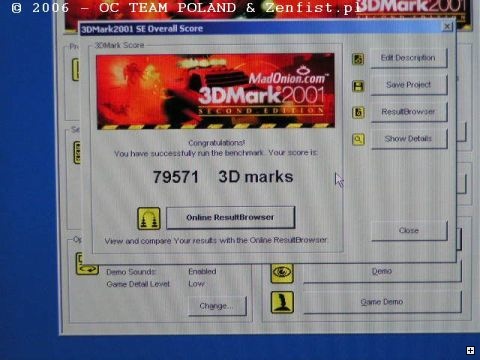The height and width of the screenshot is (360, 480).
Task: Click the Congratulations! text
Action: pyautogui.click(x=217, y=143)
